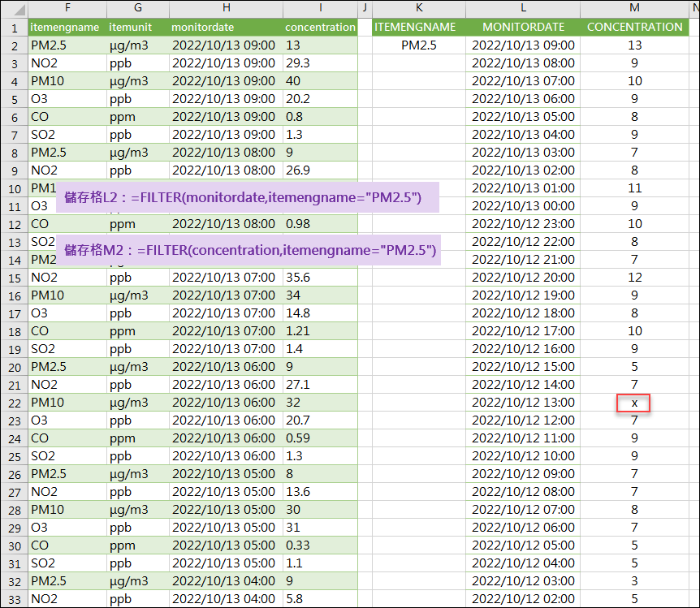700x608 pixels.
Task: Select cell M32 with value 3
Action: (x=634, y=580)
